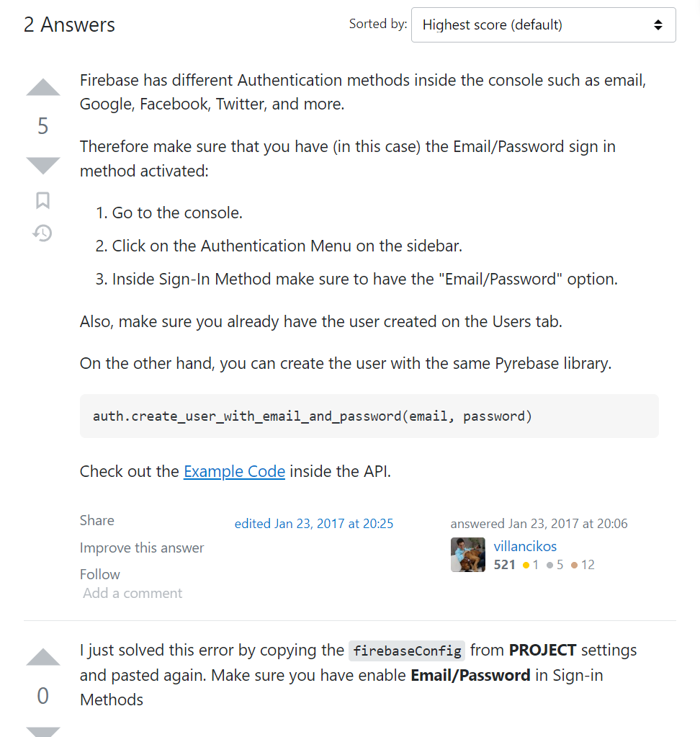The image size is (700, 737).
Task: Upvote the top answer
Action: coord(42,86)
